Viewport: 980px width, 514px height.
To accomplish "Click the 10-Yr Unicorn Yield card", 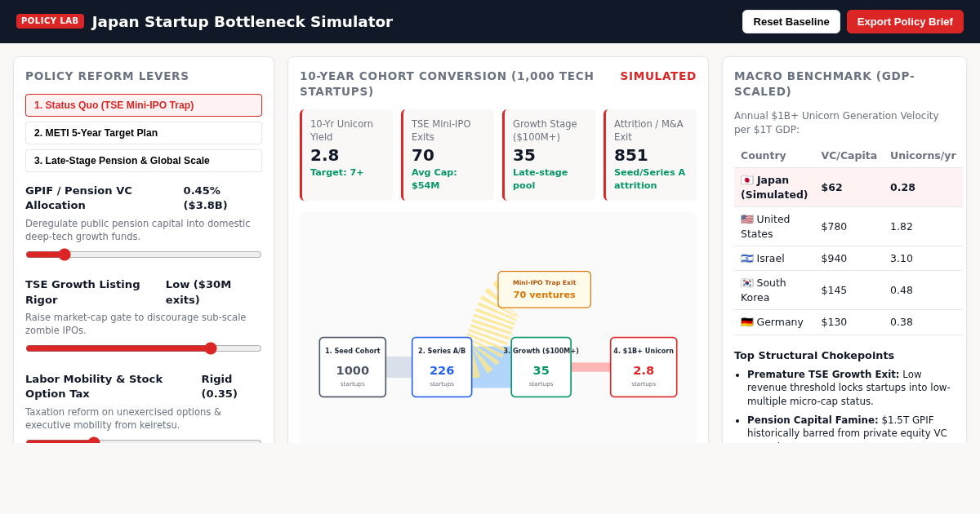I will tap(346, 155).
